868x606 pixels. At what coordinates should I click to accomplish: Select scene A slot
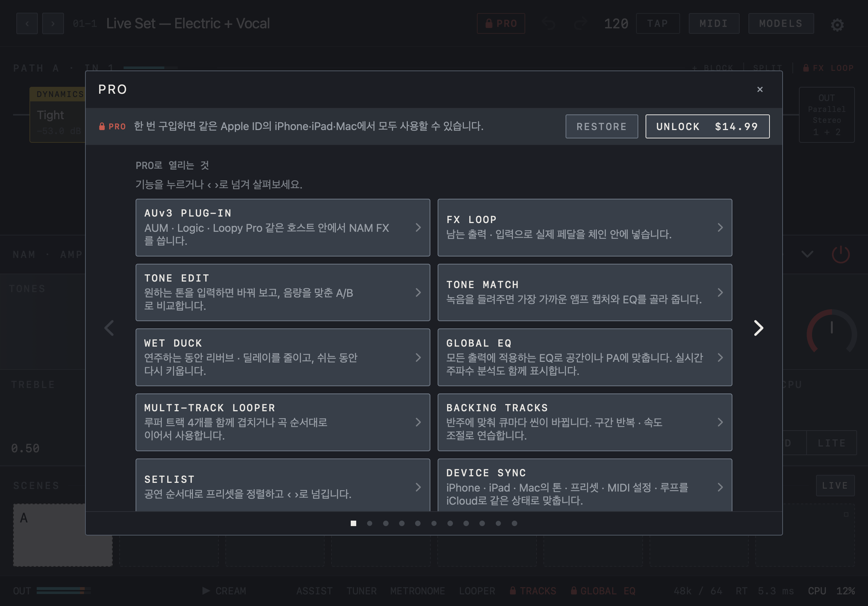63,535
